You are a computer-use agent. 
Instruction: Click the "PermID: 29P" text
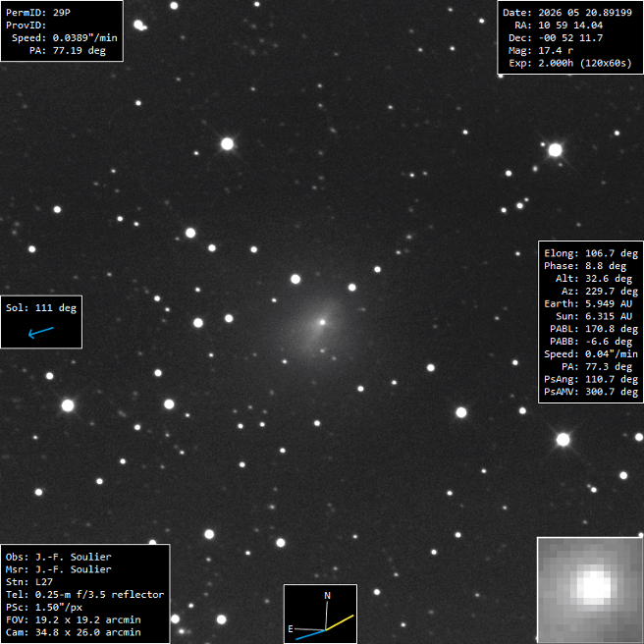pyautogui.click(x=38, y=13)
